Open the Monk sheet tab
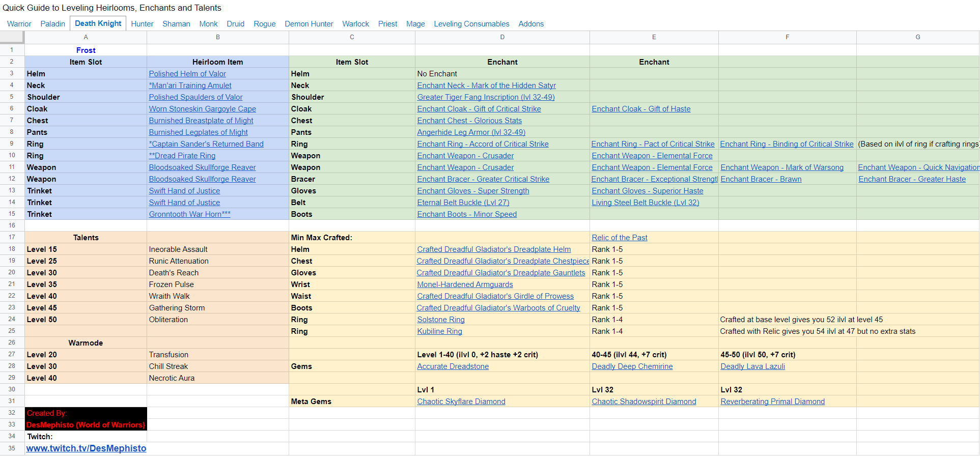 pyautogui.click(x=208, y=24)
